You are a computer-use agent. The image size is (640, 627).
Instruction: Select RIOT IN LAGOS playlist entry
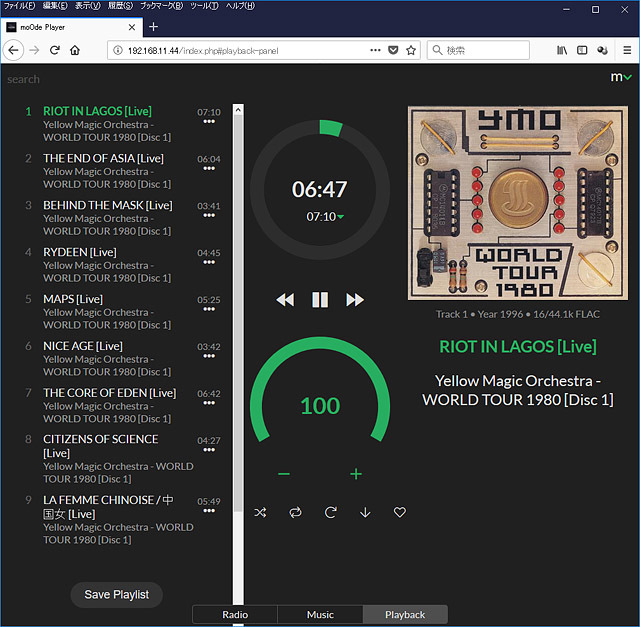click(98, 111)
